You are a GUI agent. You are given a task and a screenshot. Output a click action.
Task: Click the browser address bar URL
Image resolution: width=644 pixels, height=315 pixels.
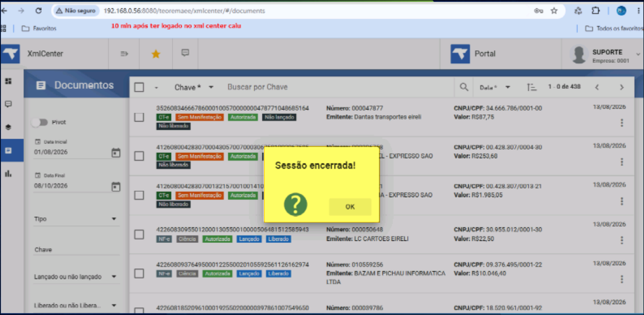(184, 11)
